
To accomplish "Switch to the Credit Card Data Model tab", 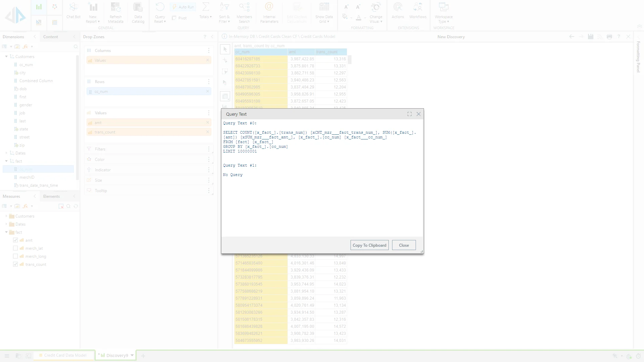I will click(x=65, y=355).
